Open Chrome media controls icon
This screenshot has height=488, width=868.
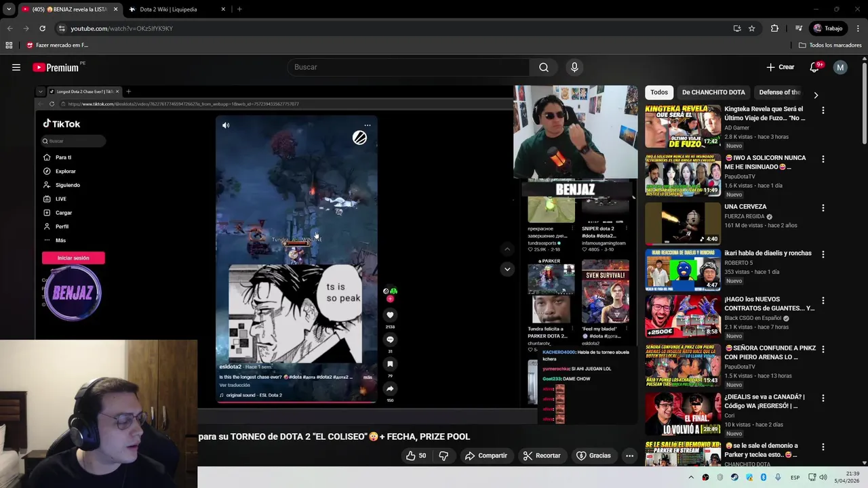pyautogui.click(x=799, y=28)
